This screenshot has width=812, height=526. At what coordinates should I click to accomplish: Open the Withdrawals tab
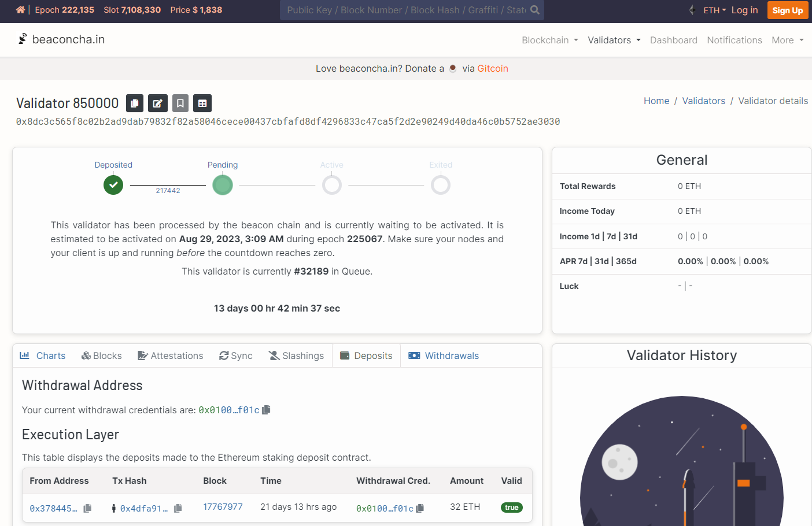click(x=444, y=355)
